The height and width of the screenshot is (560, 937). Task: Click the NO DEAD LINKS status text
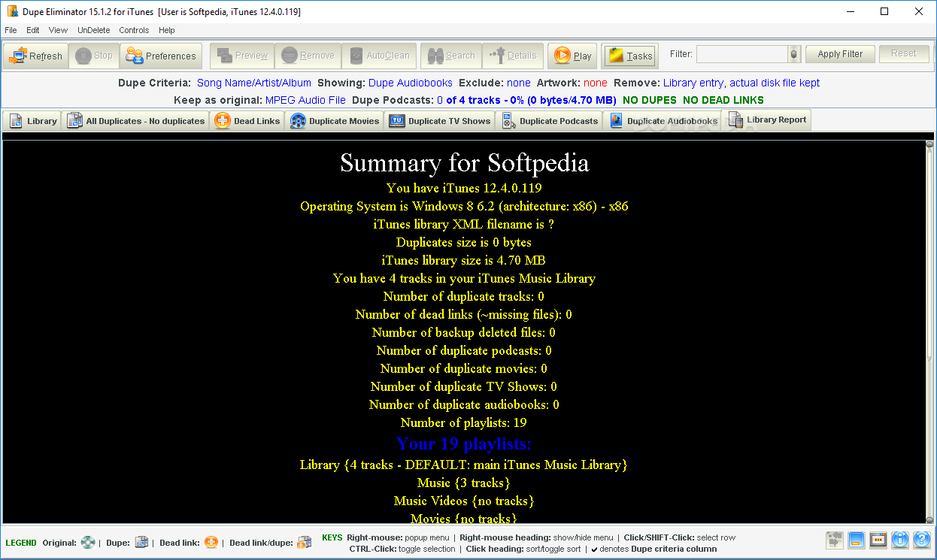pos(723,100)
